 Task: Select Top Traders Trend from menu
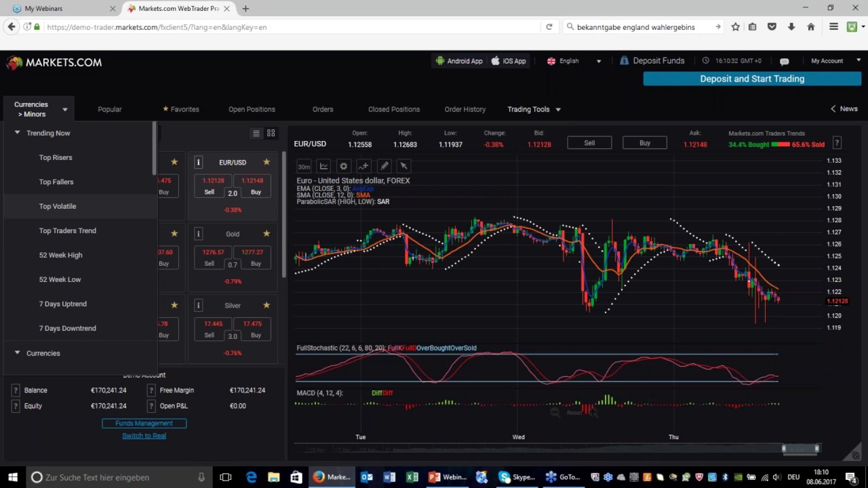pos(68,230)
